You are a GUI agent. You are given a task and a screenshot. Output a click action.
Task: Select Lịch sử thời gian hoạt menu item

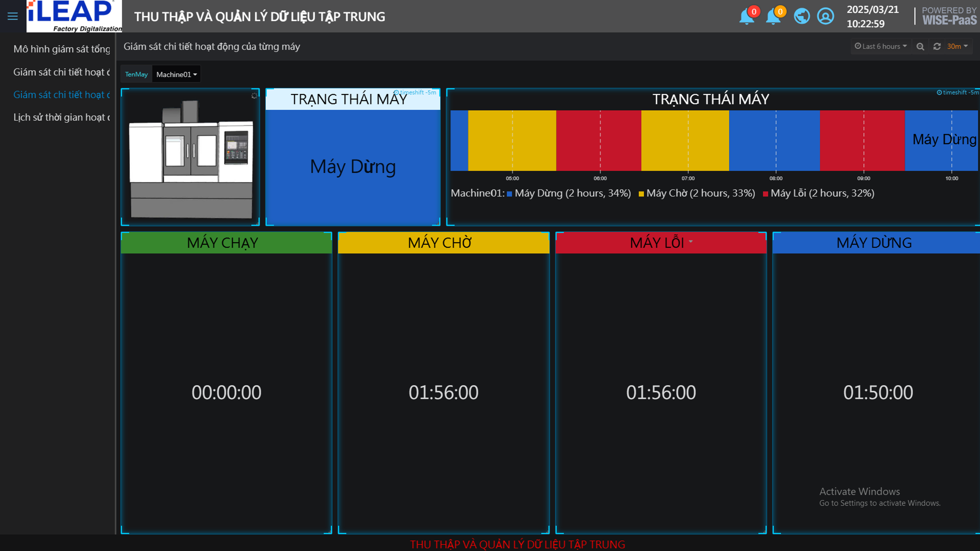click(x=61, y=117)
